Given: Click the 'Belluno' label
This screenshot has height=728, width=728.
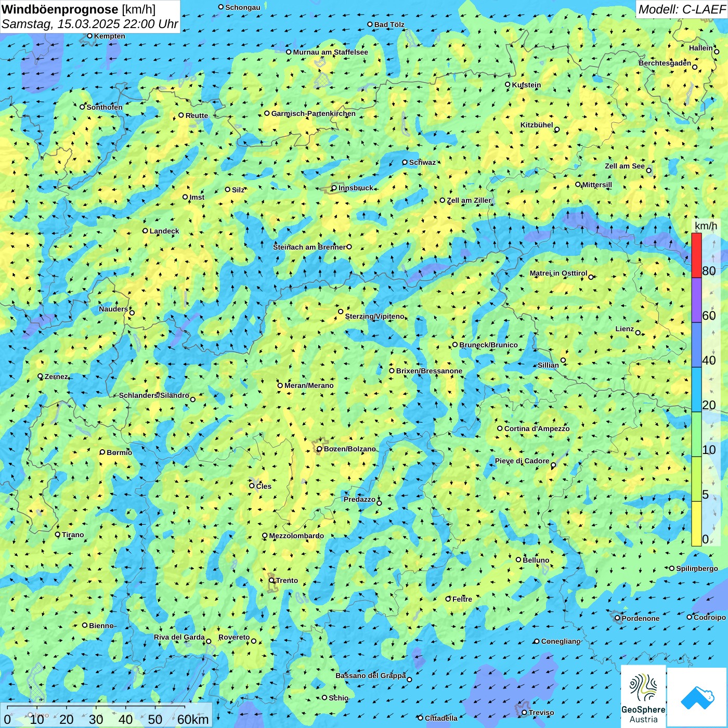Looking at the screenshot, I should click(x=536, y=560).
